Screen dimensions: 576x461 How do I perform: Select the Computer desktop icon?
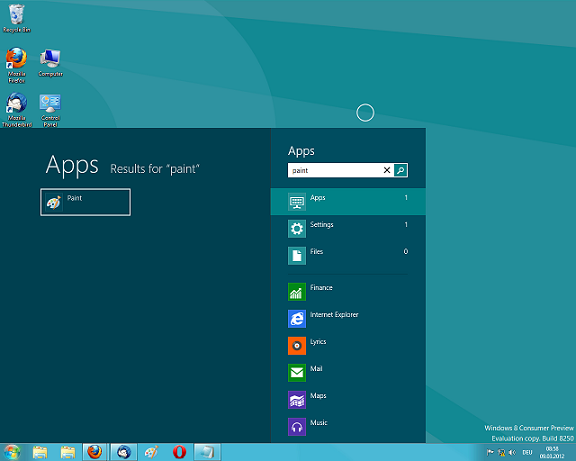pyautogui.click(x=50, y=62)
